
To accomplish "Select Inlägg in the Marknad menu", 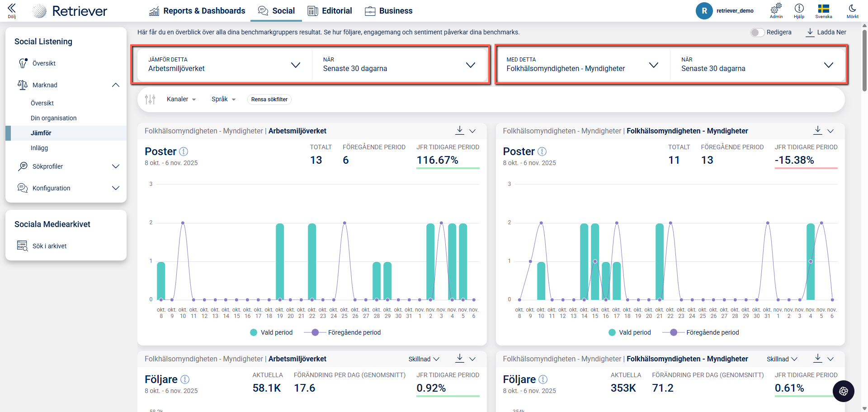I will click(x=39, y=148).
